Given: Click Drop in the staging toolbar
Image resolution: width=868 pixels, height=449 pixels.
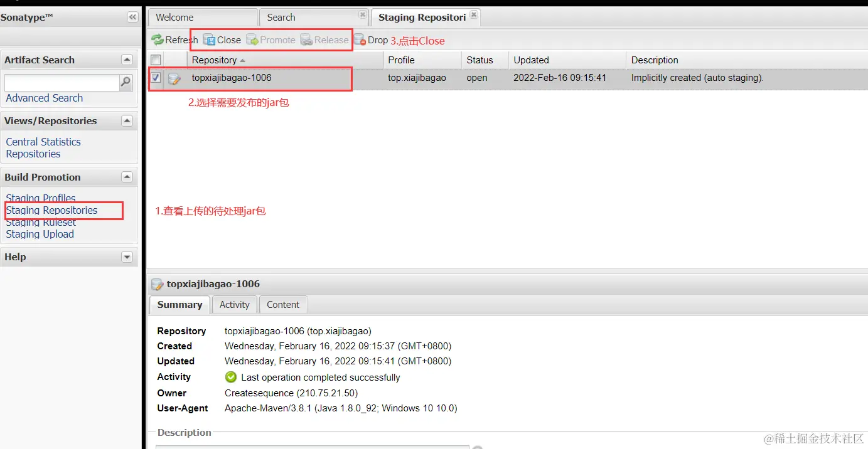Looking at the screenshot, I should [370, 40].
